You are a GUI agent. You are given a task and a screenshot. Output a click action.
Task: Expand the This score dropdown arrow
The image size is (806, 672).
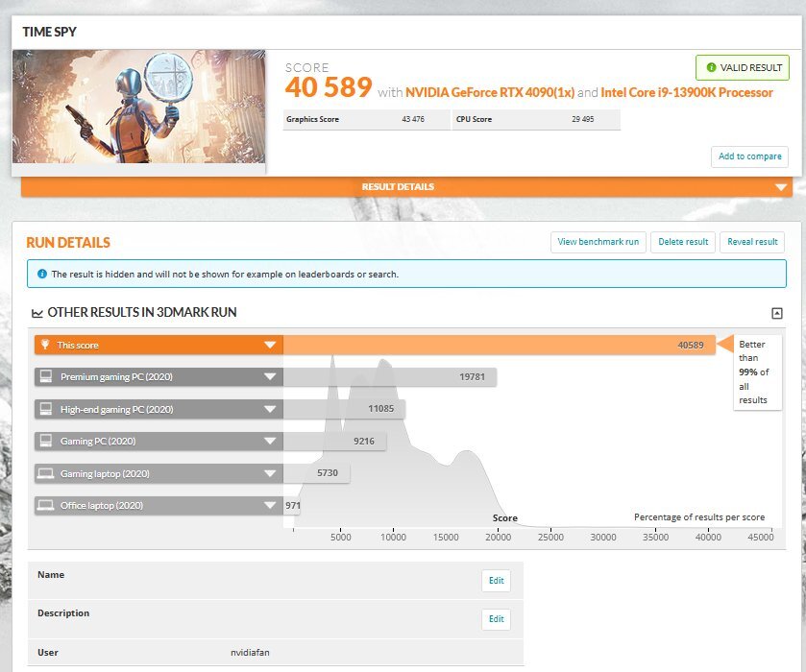[x=270, y=345]
